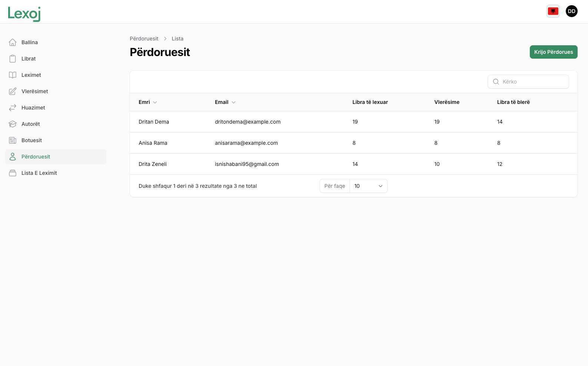
Task: Switch language via Albanian flag button
Action: point(553,11)
